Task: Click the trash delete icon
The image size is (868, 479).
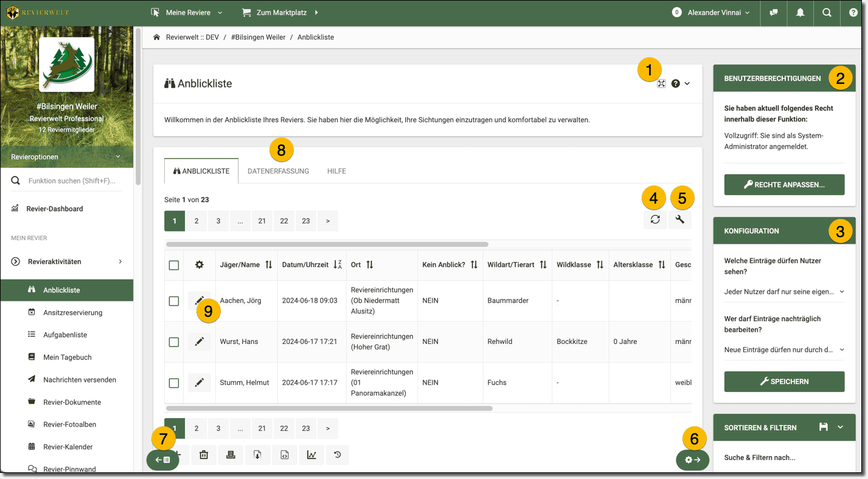Action: point(204,455)
